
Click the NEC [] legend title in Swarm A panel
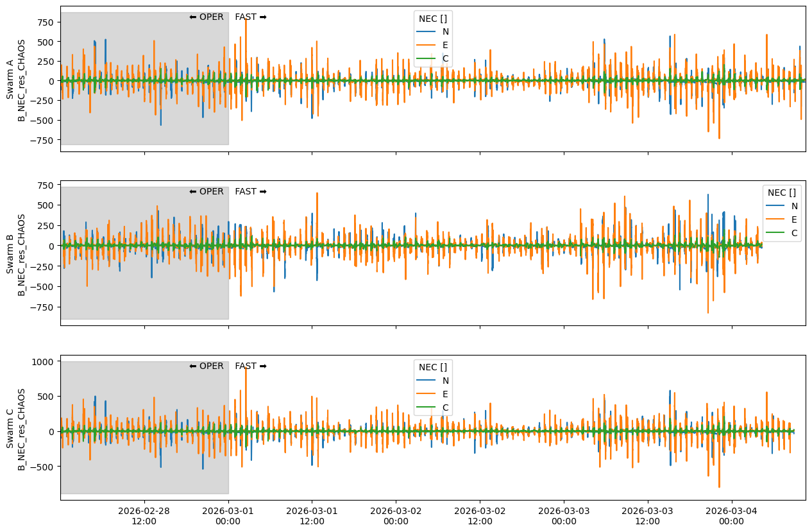point(433,18)
